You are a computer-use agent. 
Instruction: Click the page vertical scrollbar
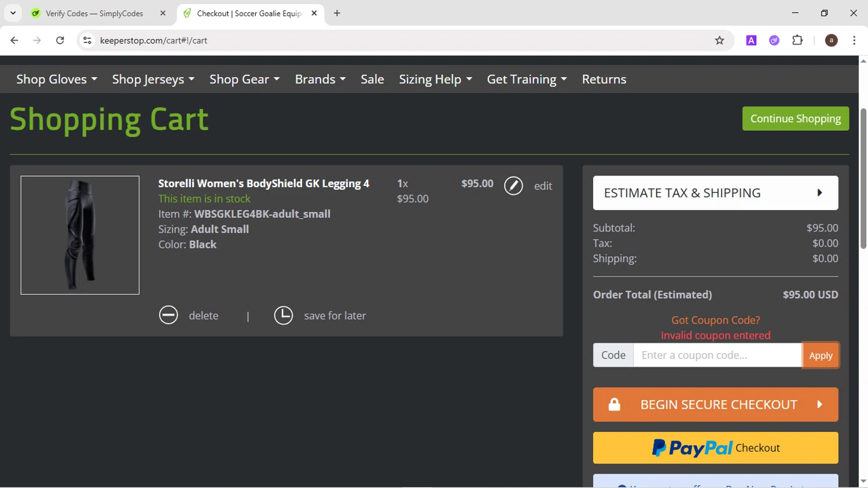pyautogui.click(x=863, y=178)
